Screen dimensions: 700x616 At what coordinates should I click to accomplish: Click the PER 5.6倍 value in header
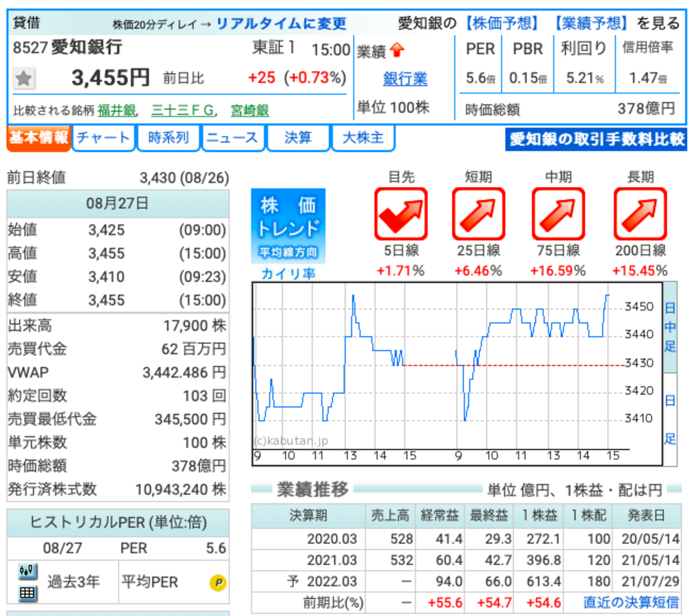point(480,79)
